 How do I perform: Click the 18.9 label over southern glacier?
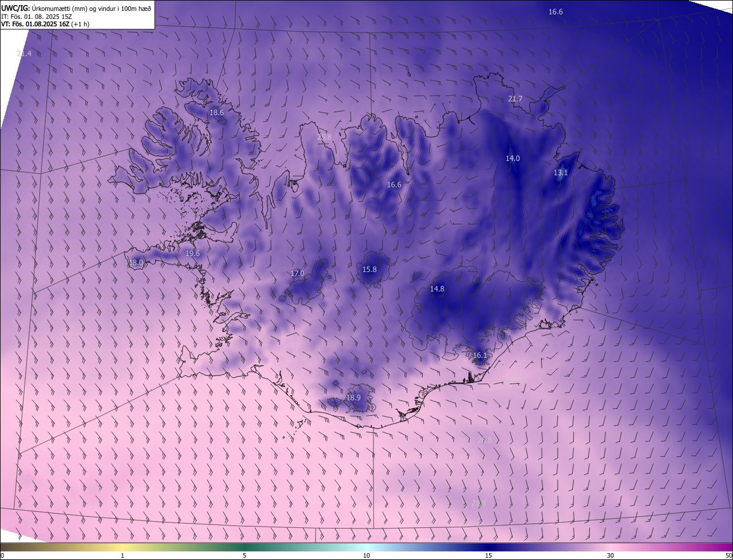point(353,398)
